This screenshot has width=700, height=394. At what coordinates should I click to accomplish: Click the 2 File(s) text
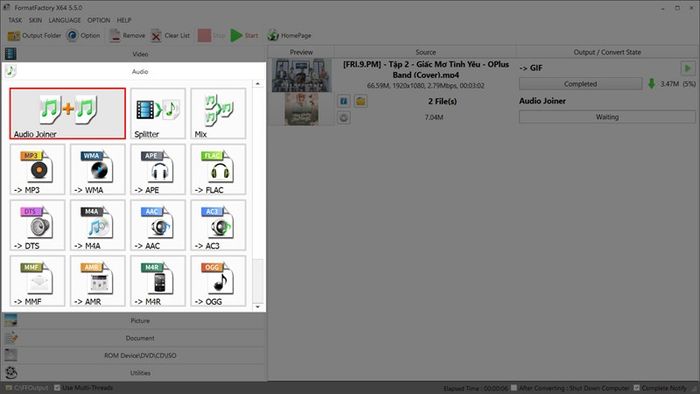click(x=442, y=101)
